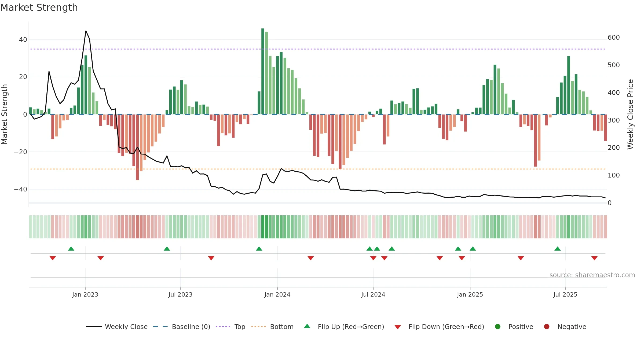Toggle the Bottom legend entry
Viewport: 644px width, 362px height.
point(272,327)
